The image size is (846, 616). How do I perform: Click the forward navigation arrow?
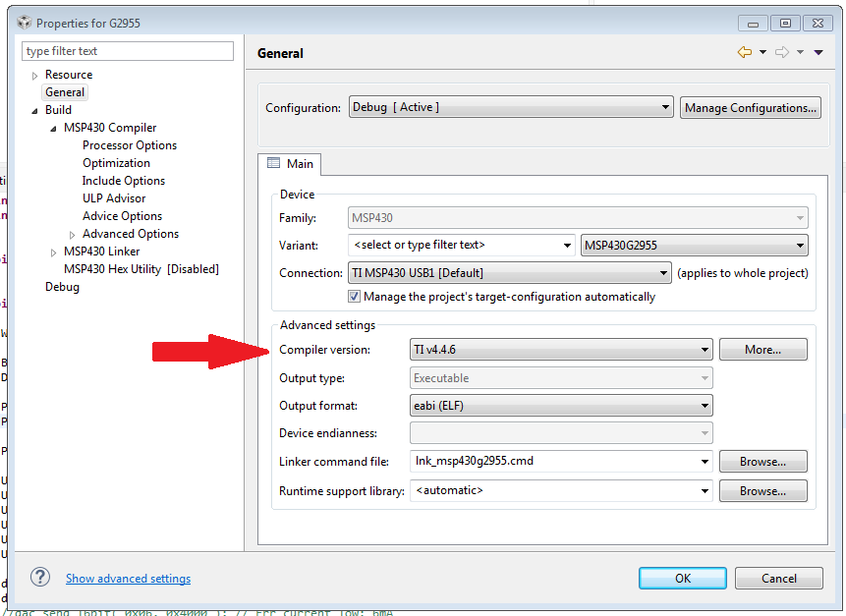(x=782, y=52)
